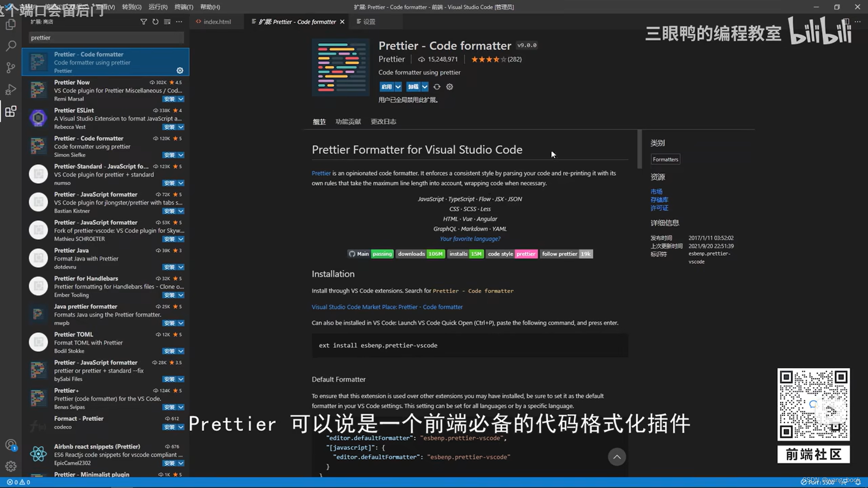Refresh the extensions list
The image size is (868, 488).
156,22
